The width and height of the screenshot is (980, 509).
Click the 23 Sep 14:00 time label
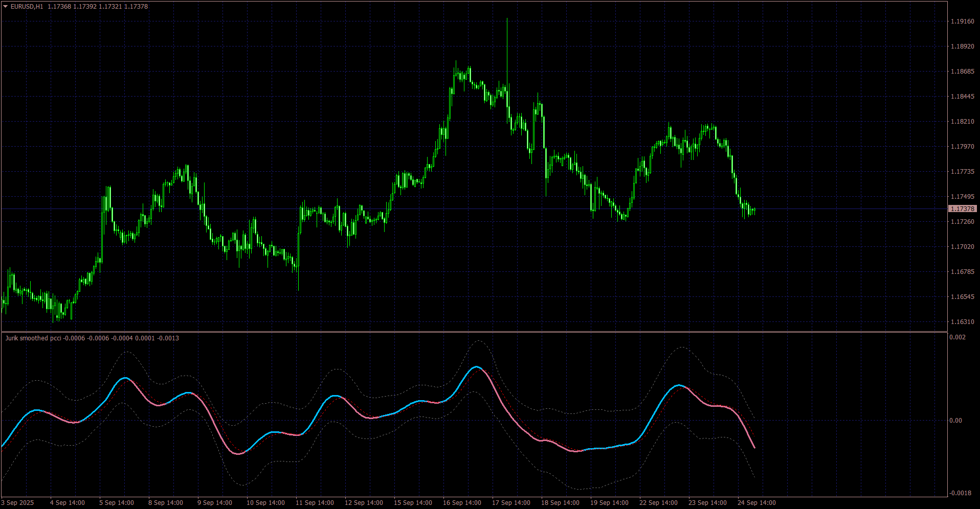(707, 503)
